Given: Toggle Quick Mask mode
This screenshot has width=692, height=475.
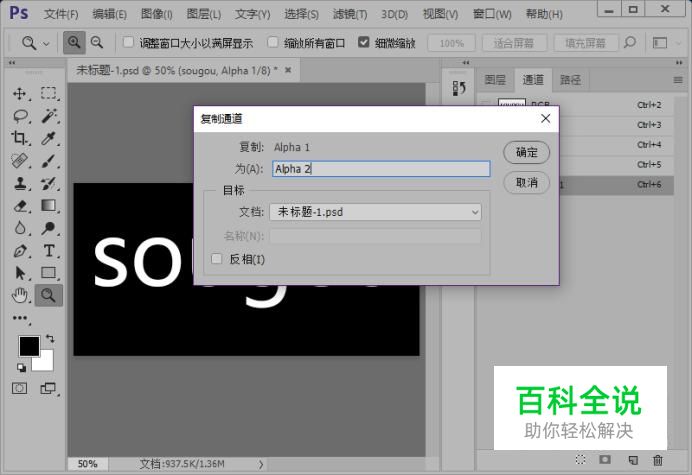Looking at the screenshot, I should click(x=19, y=388).
